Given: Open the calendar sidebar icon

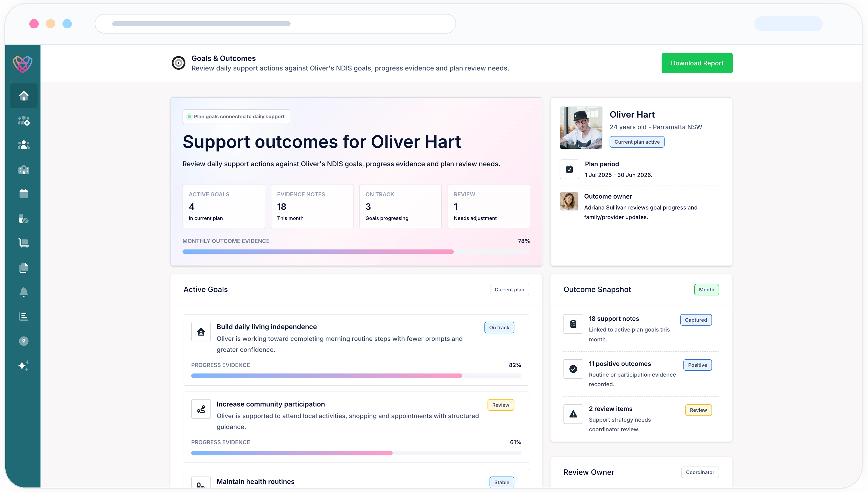Looking at the screenshot, I should (24, 194).
